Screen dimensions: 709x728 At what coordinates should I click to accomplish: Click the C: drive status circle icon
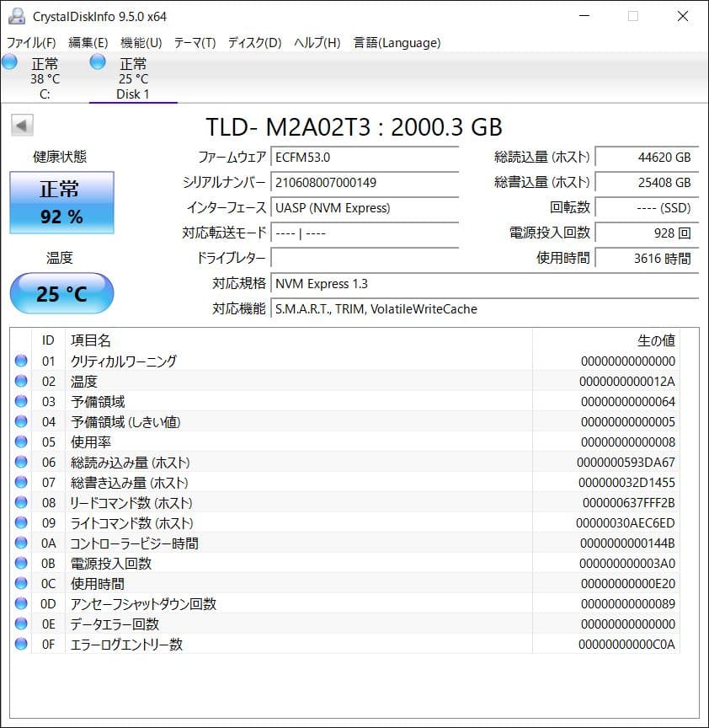(9, 62)
